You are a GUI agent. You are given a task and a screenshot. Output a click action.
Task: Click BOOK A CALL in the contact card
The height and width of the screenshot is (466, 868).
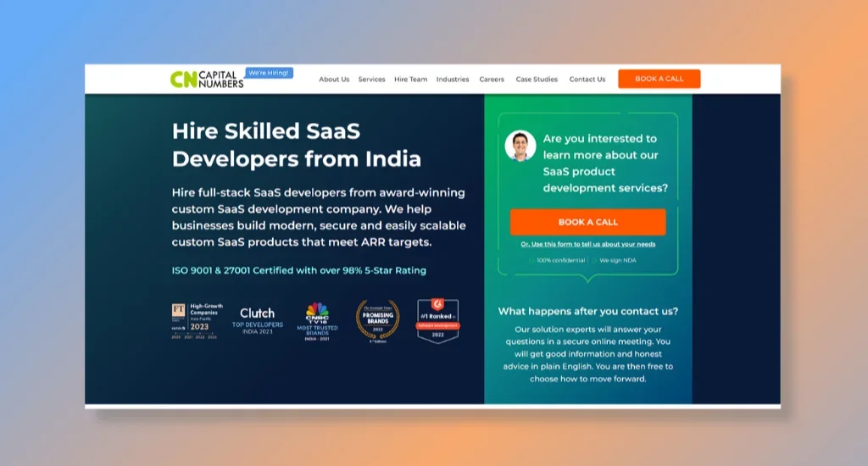(588, 222)
